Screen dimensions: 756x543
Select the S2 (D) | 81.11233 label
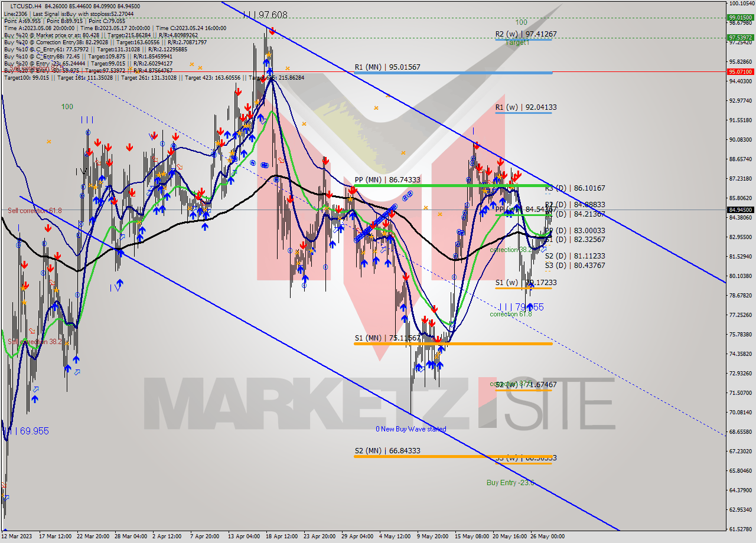click(x=575, y=256)
